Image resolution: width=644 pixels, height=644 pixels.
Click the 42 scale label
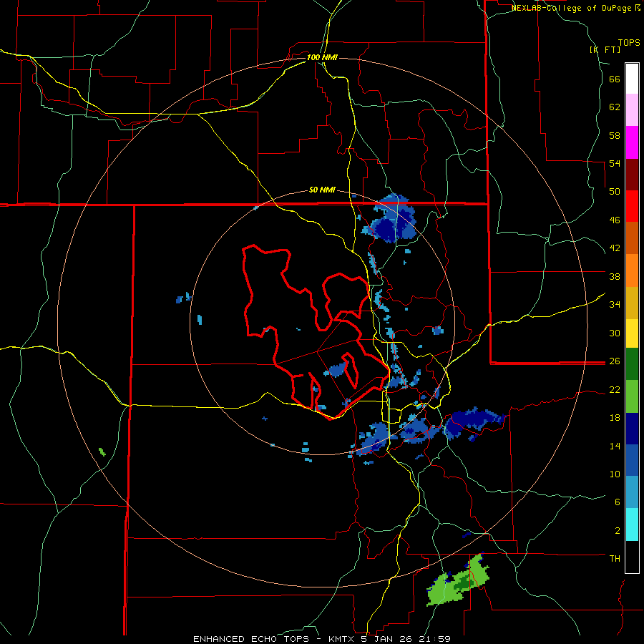click(615, 248)
